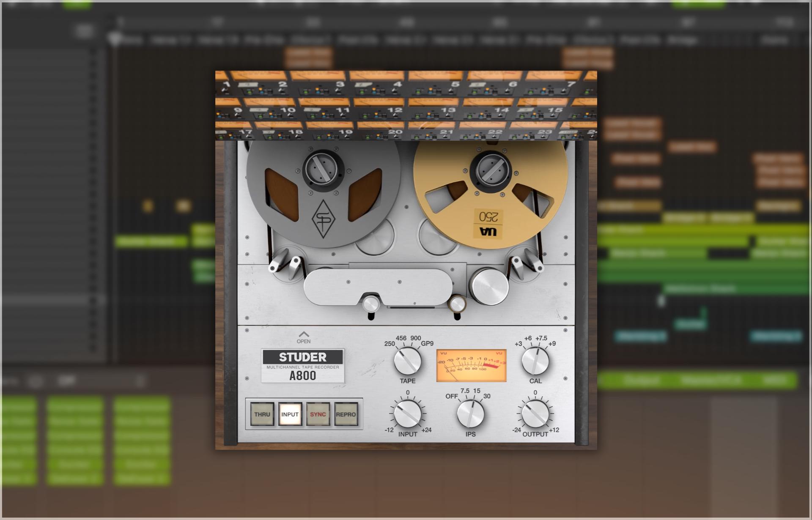Choose the +7.5 CAL level label
Image resolution: width=812 pixels, height=520 pixels.
[x=541, y=338]
